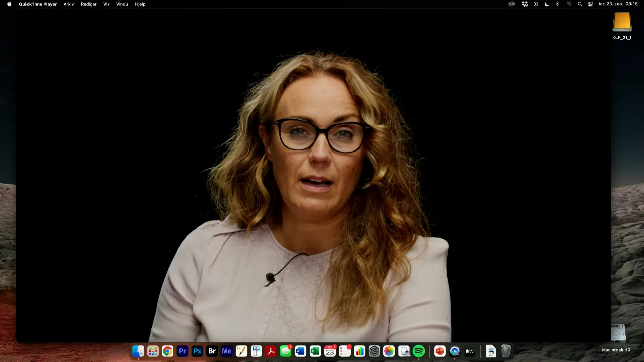Open Calendar showing 23 in Dock
The height and width of the screenshot is (362, 644).
330,351
